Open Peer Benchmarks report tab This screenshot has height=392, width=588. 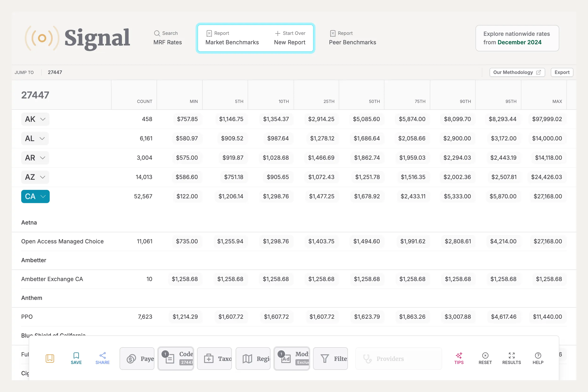pos(352,38)
